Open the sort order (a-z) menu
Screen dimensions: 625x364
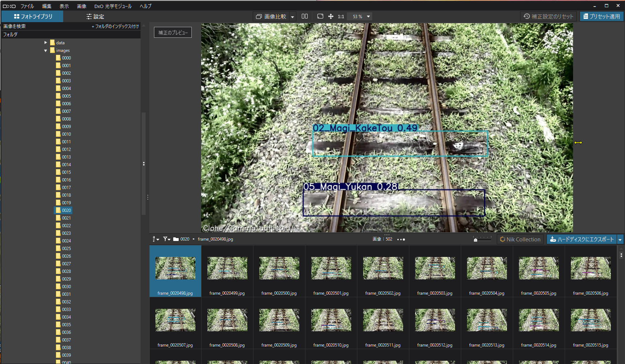pyautogui.click(x=155, y=239)
